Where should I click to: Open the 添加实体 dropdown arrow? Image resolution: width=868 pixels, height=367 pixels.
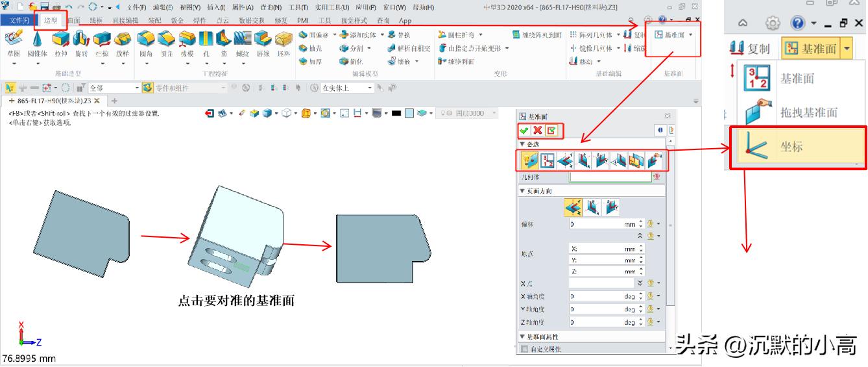[383, 34]
